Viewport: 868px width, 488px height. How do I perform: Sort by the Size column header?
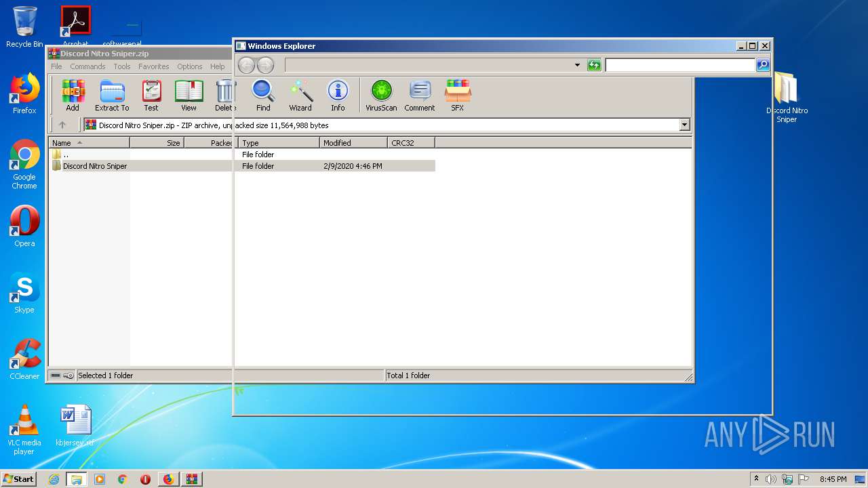(157, 143)
